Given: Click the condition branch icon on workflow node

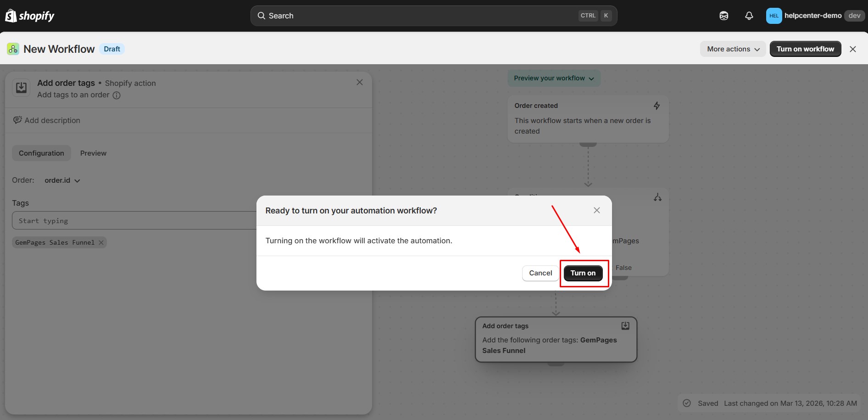Looking at the screenshot, I should pyautogui.click(x=657, y=197).
